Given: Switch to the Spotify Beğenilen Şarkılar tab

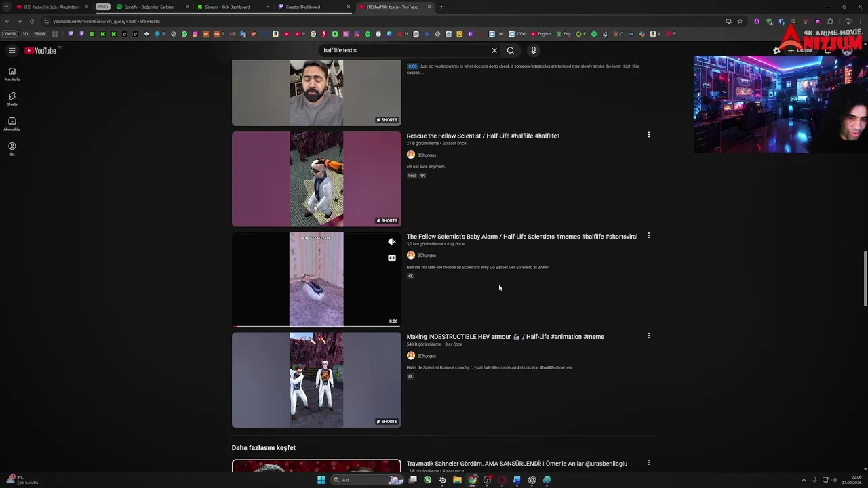Looking at the screenshot, I should 151,7.
